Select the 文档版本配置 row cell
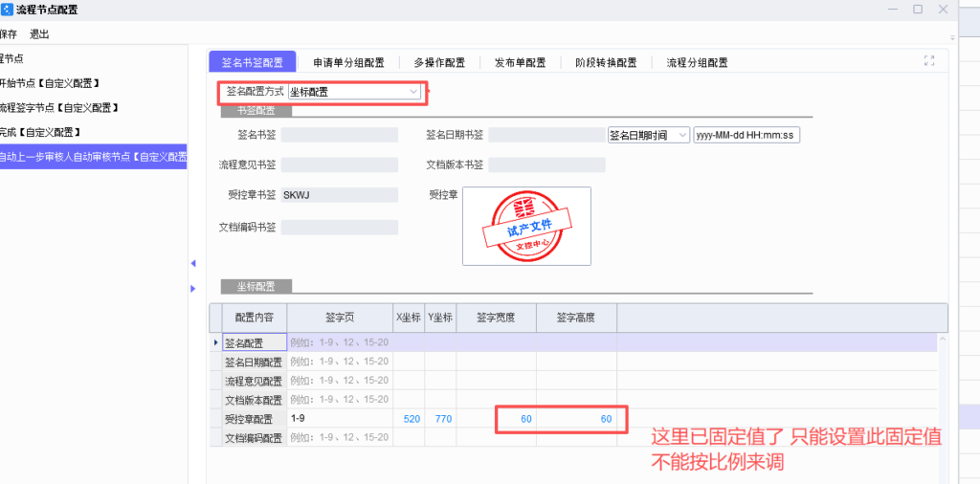Screen dimensions: 980x484 click(255, 400)
